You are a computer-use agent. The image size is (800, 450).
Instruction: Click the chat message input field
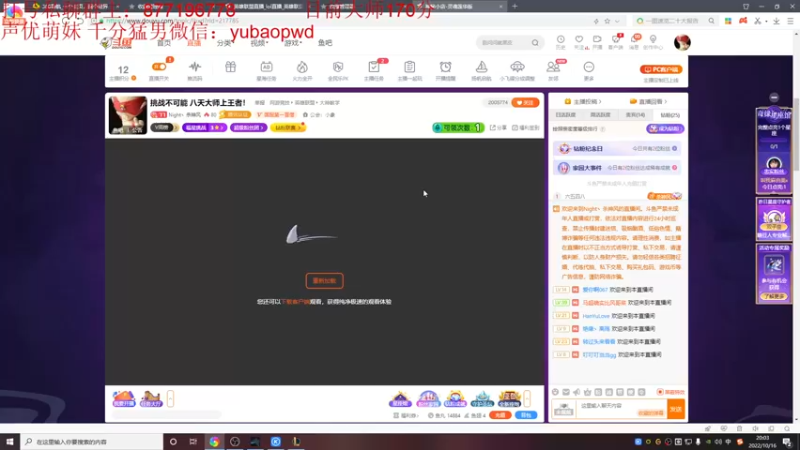point(621,409)
